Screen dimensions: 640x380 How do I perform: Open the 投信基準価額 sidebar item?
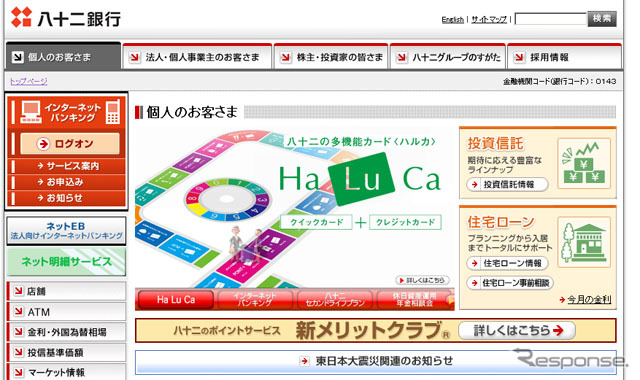tap(67, 352)
